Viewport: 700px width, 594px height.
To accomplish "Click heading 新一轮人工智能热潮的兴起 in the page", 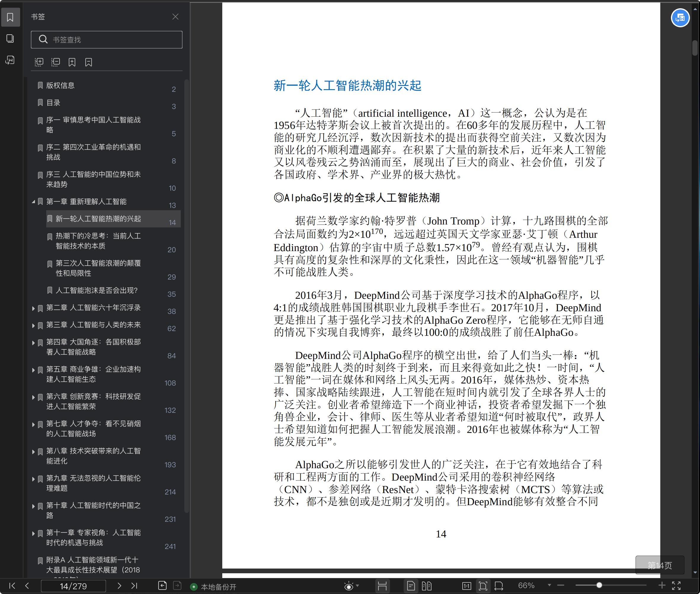I will [347, 86].
